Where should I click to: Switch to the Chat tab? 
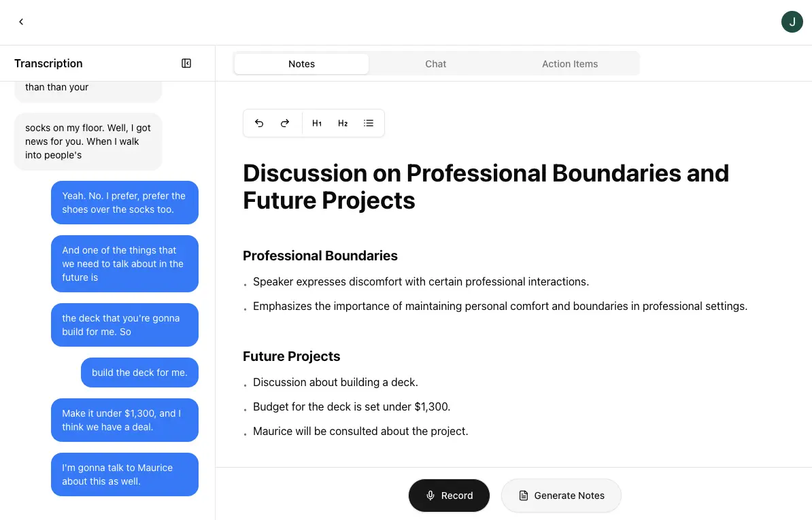click(x=435, y=64)
